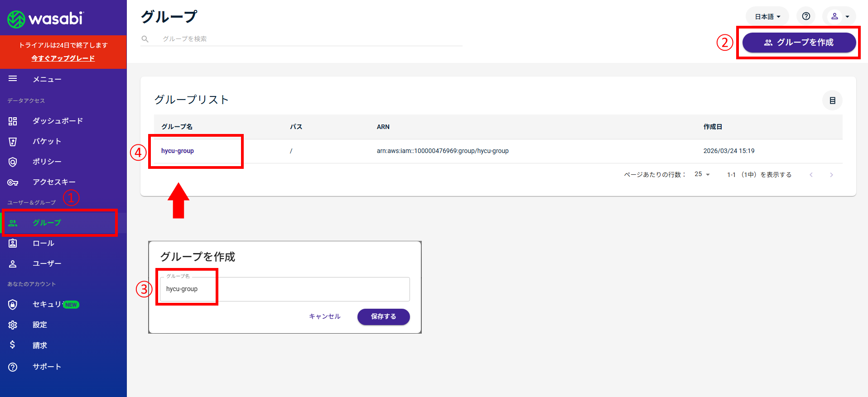Click the 今すぐアップグレード upgrade link
The width and height of the screenshot is (868, 397).
[63, 58]
